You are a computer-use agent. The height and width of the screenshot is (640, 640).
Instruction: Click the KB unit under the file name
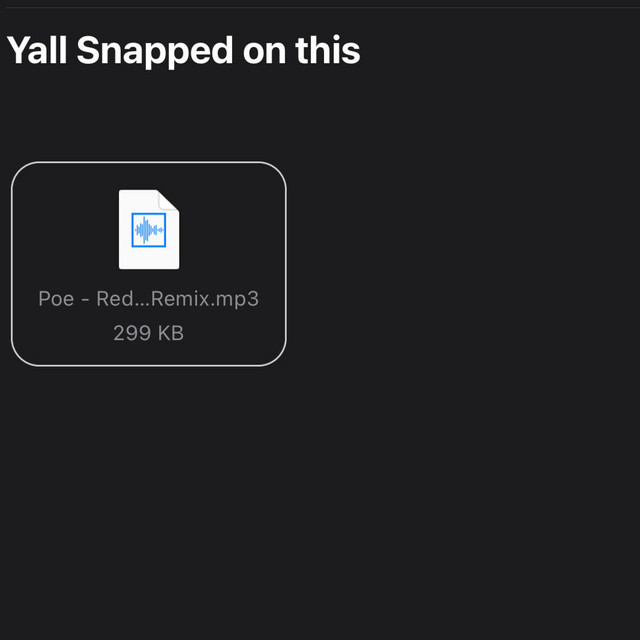tap(170, 333)
